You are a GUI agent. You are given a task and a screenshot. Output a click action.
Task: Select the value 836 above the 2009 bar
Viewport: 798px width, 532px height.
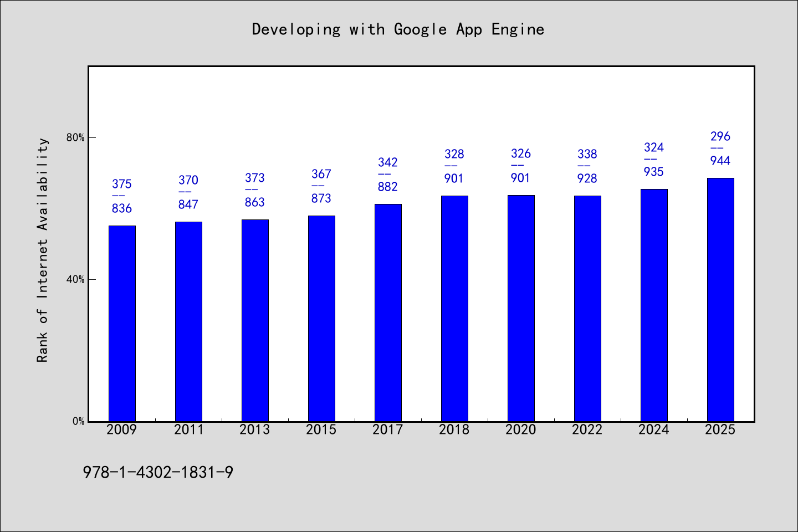(122, 208)
